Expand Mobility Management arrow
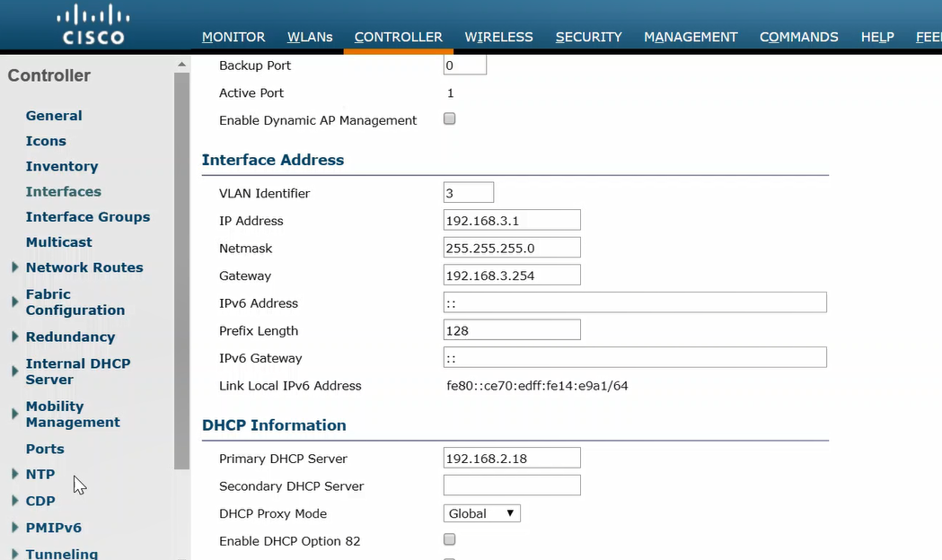Image resolution: width=942 pixels, height=560 pixels. (15, 414)
